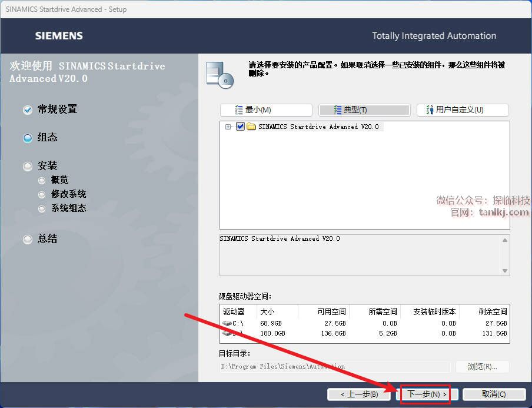Select the C:\ drive row

365,323
